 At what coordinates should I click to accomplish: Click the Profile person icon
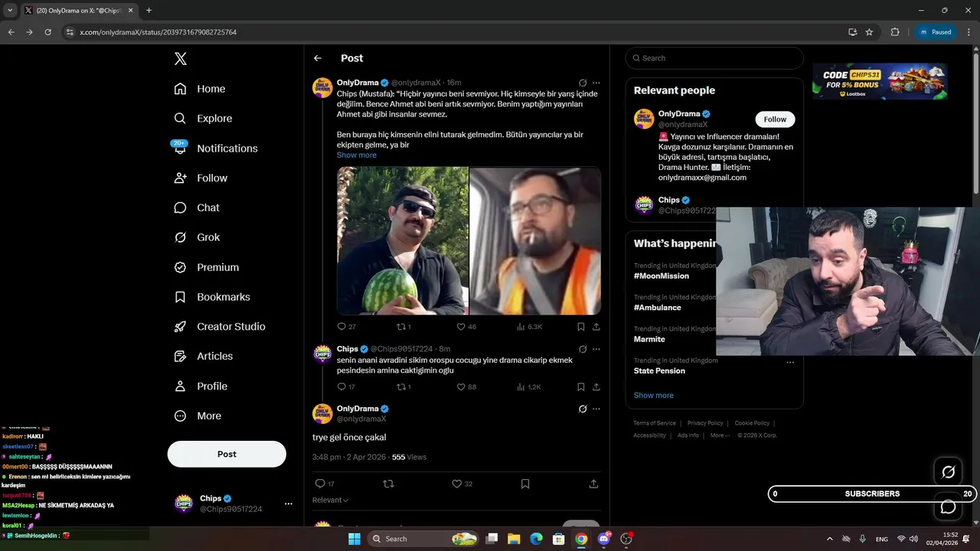tap(180, 386)
